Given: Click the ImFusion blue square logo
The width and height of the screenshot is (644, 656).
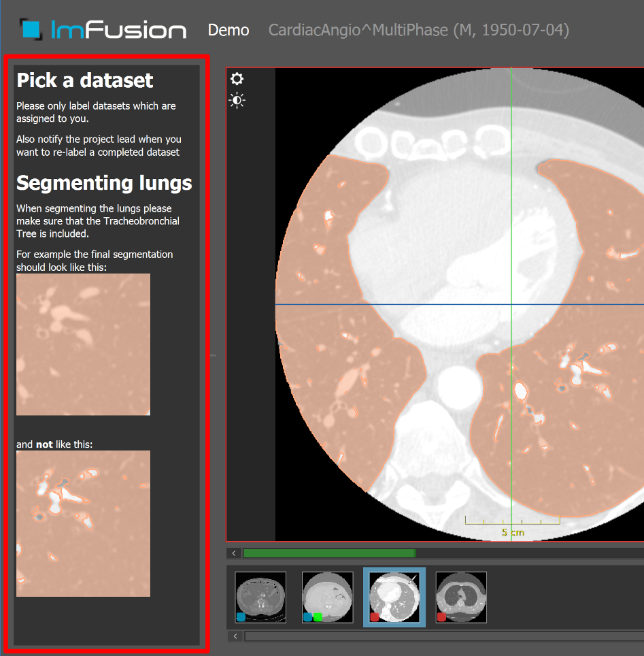Looking at the screenshot, I should [31, 30].
